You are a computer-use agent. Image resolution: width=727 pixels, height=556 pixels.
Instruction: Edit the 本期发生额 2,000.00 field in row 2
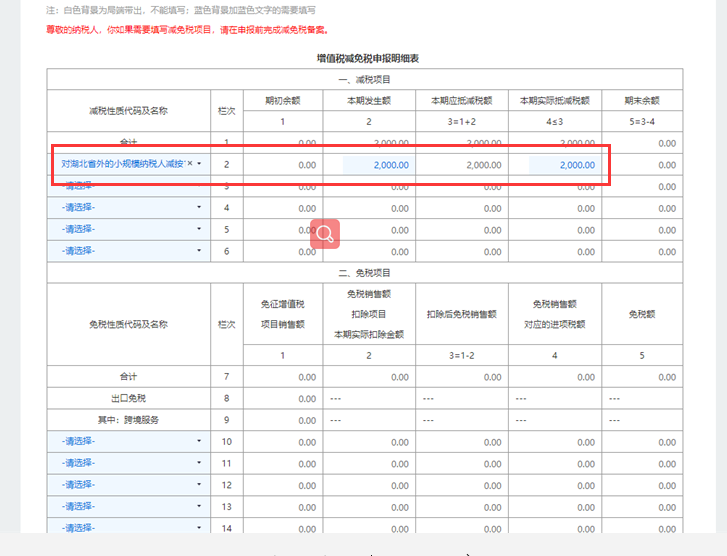coord(378,165)
